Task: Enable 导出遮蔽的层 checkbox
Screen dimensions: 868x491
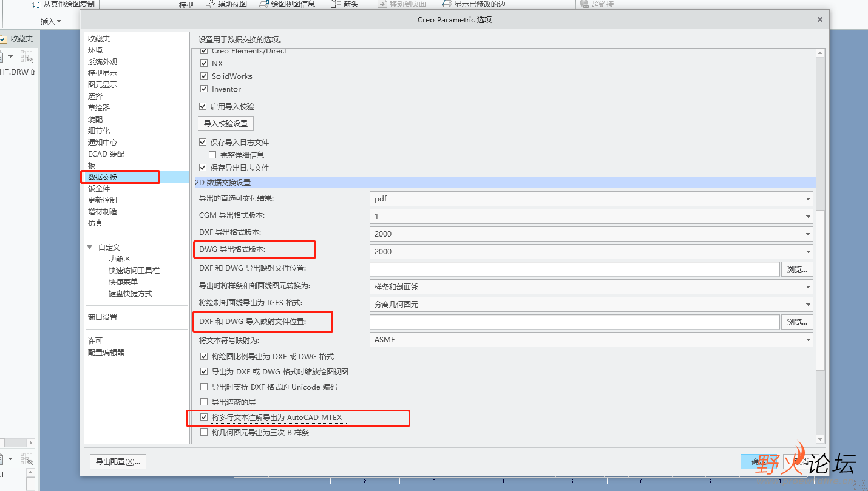Action: click(204, 402)
